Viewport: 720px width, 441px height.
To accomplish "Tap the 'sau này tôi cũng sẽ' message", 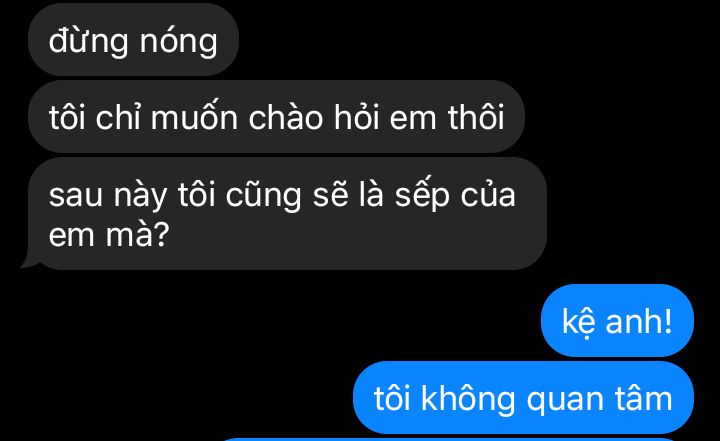I will coord(287,214).
